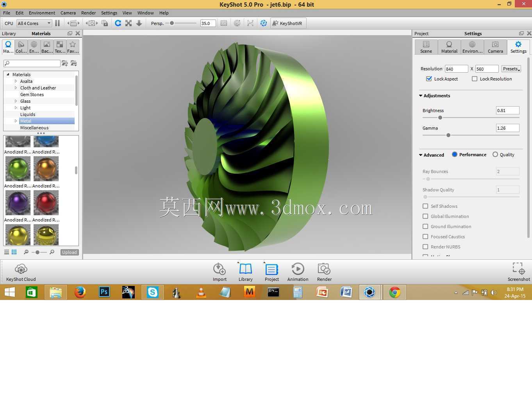Click the Upload button
This screenshot has width=532, height=416.
(70, 252)
